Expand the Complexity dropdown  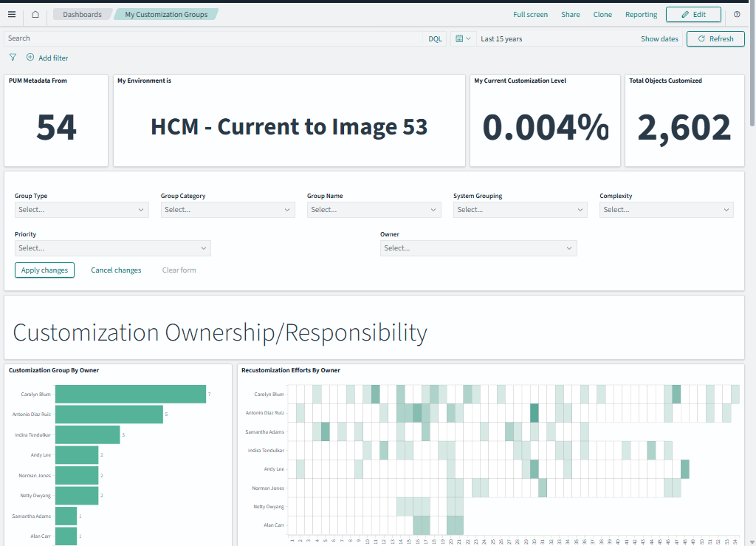(x=667, y=210)
